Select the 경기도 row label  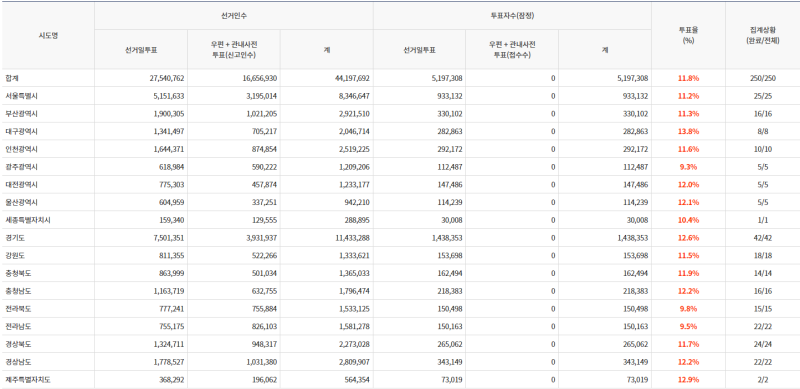[15, 238]
